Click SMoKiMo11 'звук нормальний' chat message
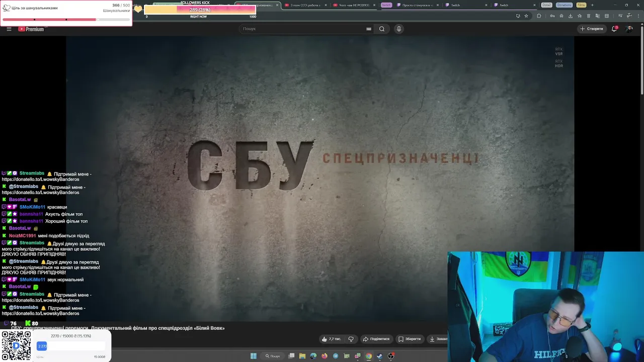This screenshot has height=362, width=644. tap(65, 280)
